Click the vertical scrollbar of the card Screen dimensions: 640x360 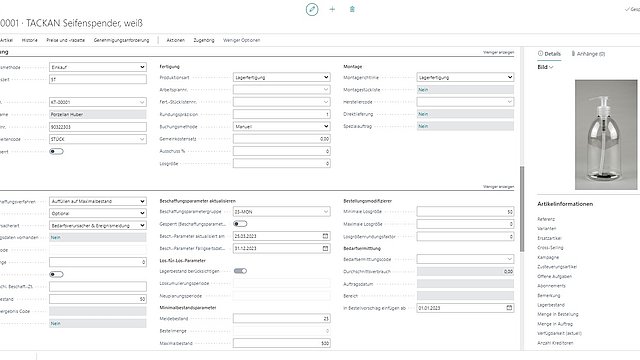click(x=522, y=209)
